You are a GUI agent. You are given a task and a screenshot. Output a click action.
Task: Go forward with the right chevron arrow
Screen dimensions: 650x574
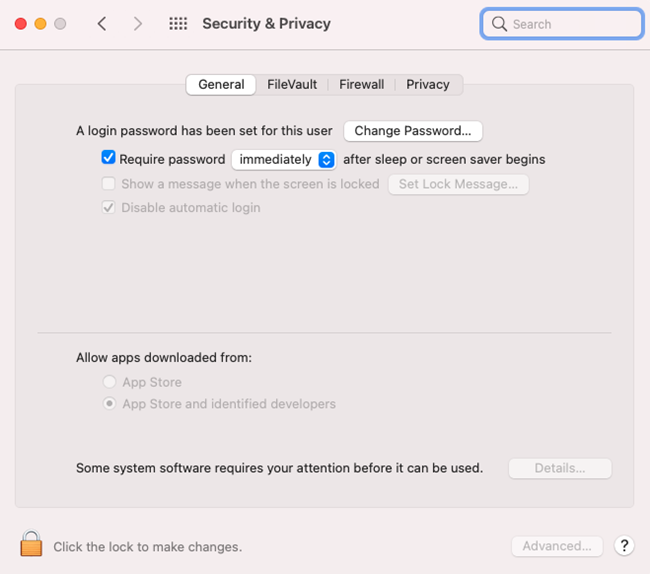pos(138,24)
